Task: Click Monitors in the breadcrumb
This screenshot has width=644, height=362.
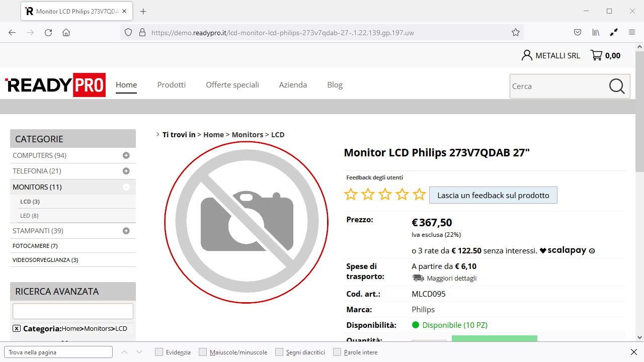Action: (x=248, y=135)
